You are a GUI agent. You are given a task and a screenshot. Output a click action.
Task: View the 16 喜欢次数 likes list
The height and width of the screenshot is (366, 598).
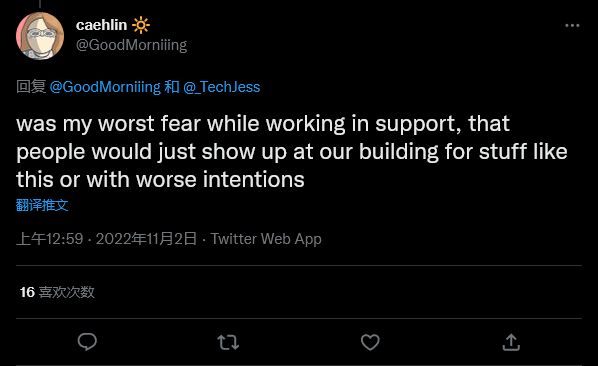[x=57, y=292]
